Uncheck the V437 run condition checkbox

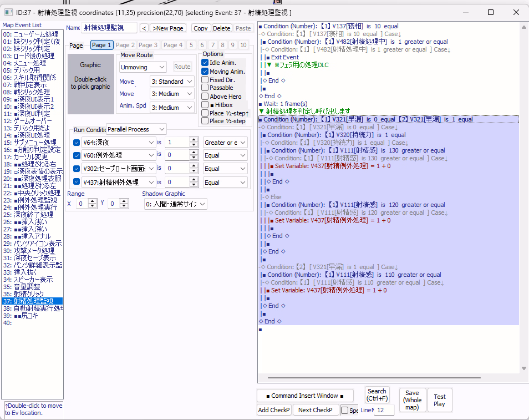tap(77, 182)
